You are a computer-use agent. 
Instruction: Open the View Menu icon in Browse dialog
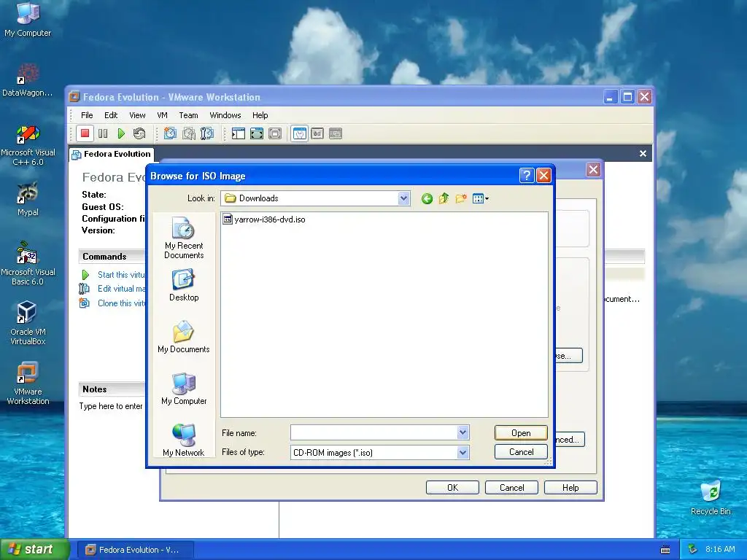click(480, 198)
